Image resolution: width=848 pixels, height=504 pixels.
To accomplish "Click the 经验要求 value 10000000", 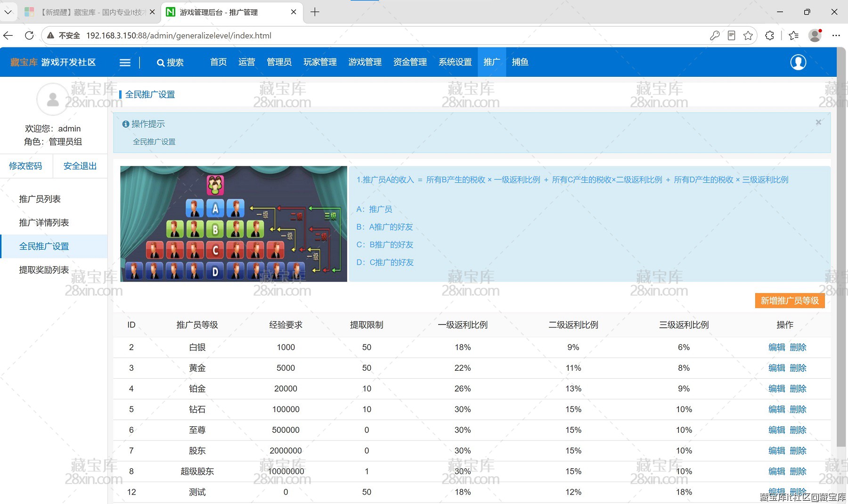I will pyautogui.click(x=286, y=471).
